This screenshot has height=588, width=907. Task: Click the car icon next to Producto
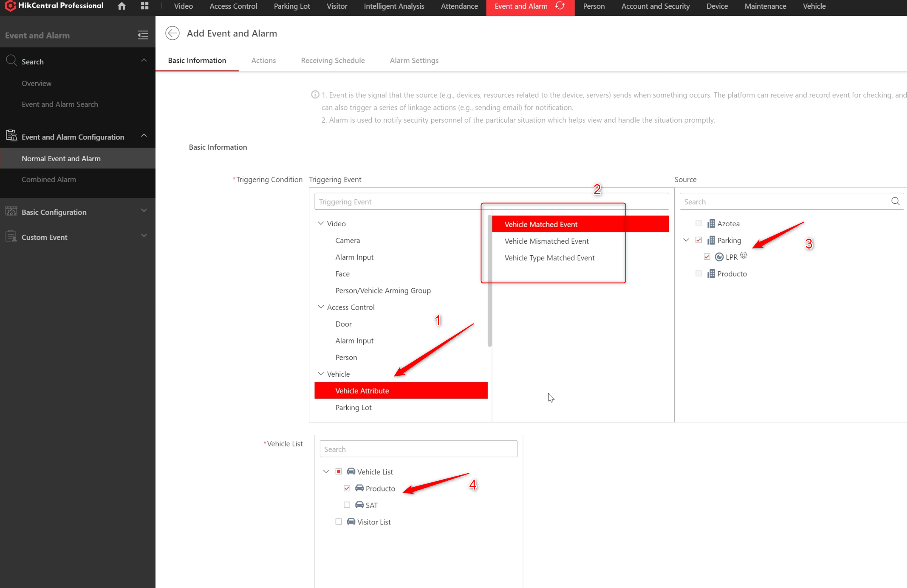pos(359,488)
